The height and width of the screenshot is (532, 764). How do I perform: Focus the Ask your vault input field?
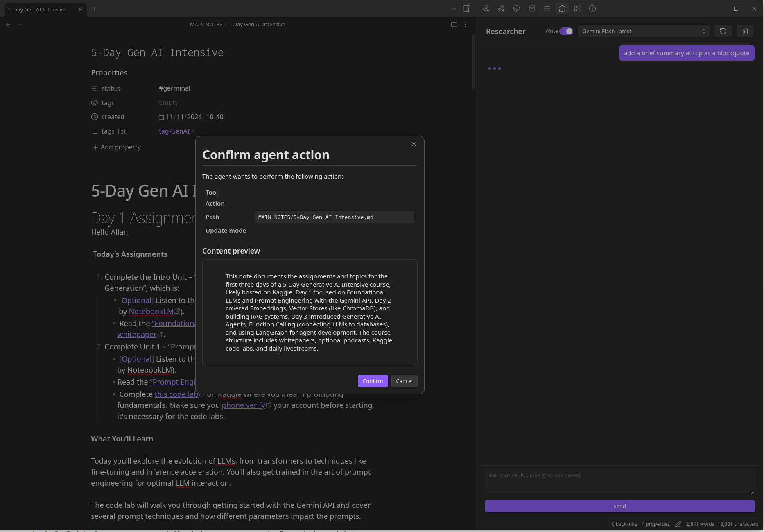click(619, 482)
